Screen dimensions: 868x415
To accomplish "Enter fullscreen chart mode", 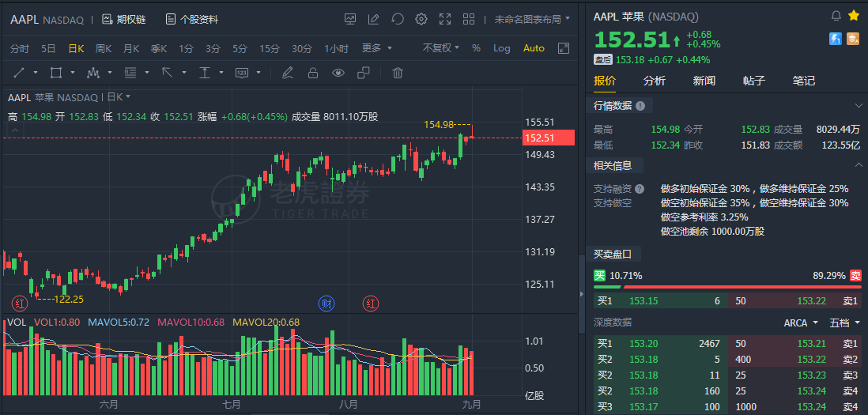I will (445, 19).
